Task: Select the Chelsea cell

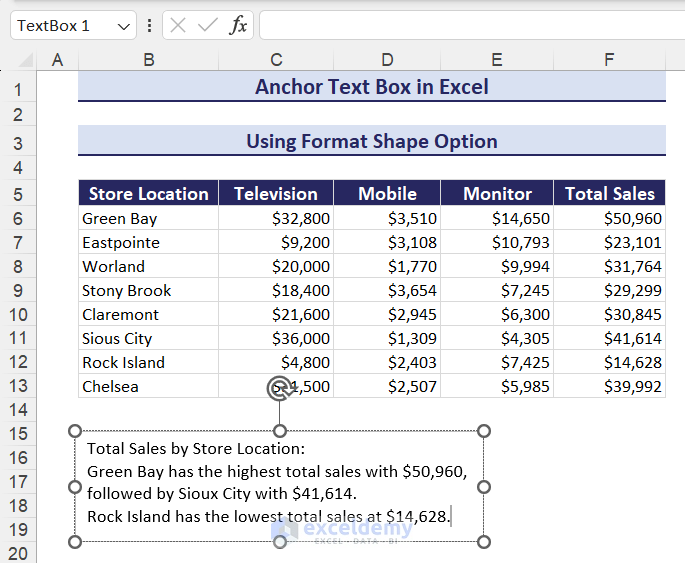Action: [x=149, y=387]
